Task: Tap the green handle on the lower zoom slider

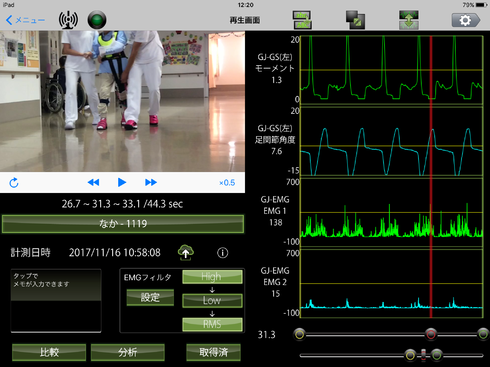Action: pyautogui.click(x=437, y=355)
